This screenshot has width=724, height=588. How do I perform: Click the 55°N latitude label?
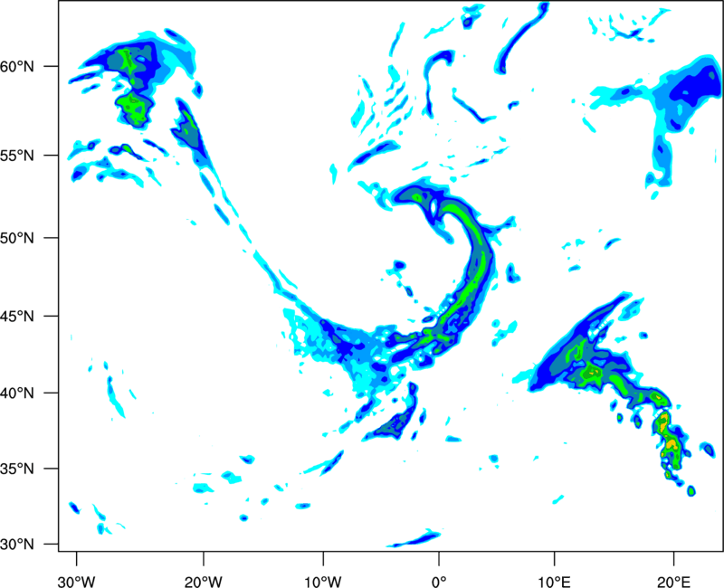click(17, 155)
